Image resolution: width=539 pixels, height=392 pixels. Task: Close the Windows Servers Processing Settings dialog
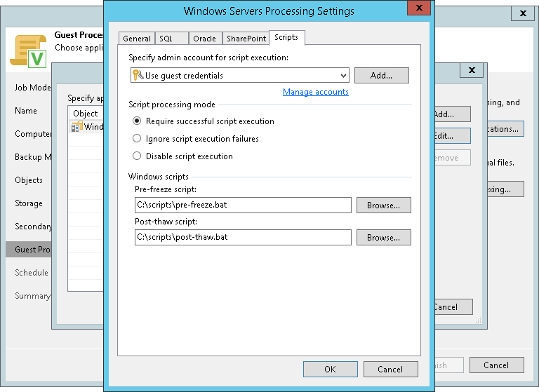419,8
